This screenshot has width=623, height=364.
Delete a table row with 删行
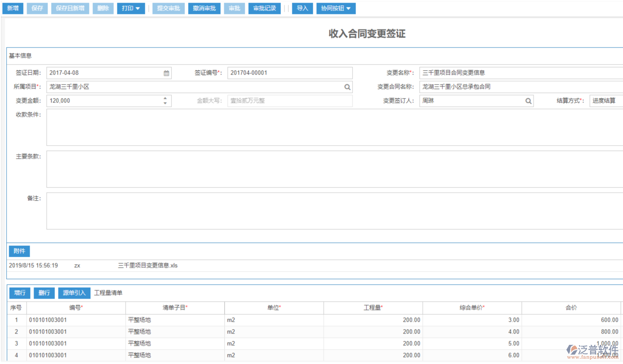[44, 293]
